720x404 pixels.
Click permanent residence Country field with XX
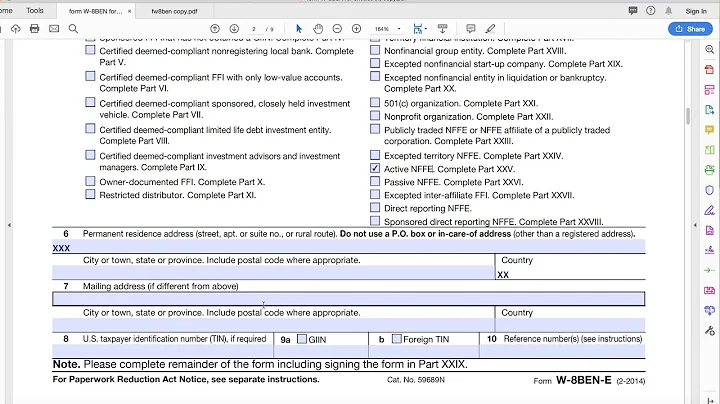pos(570,275)
